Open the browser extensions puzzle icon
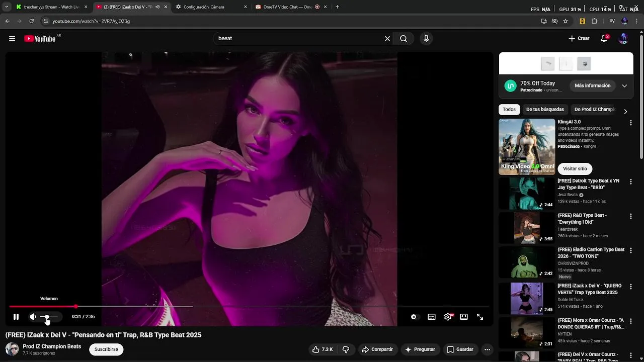Image resolution: width=644 pixels, height=362 pixels. [595, 21]
